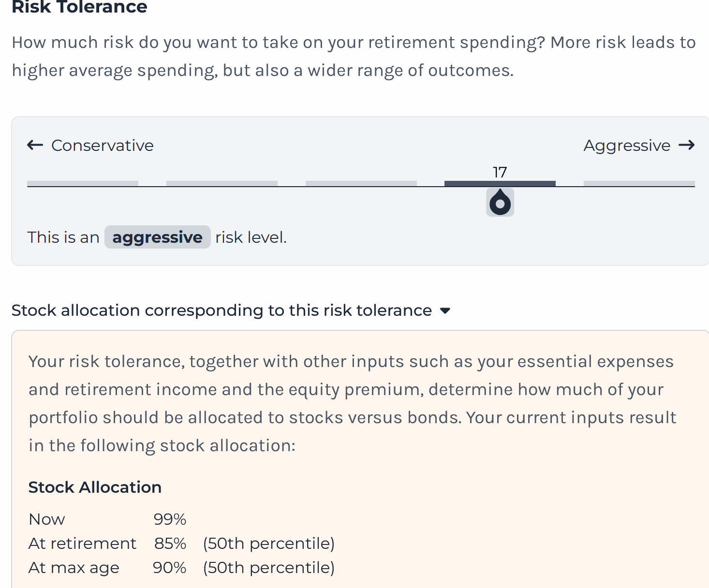Select the rightmost risk slider segment
Screen dimensions: 709x588
pos(639,184)
